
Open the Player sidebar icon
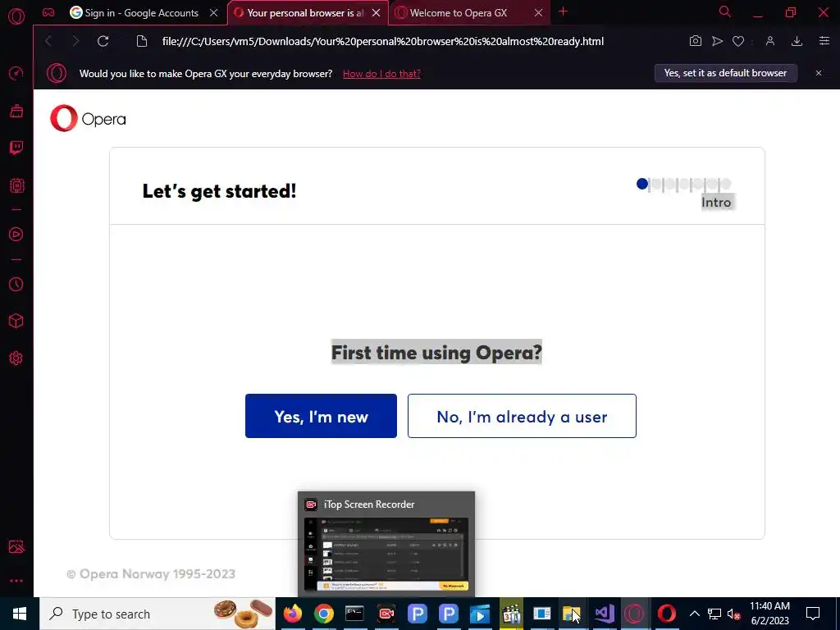point(16,234)
